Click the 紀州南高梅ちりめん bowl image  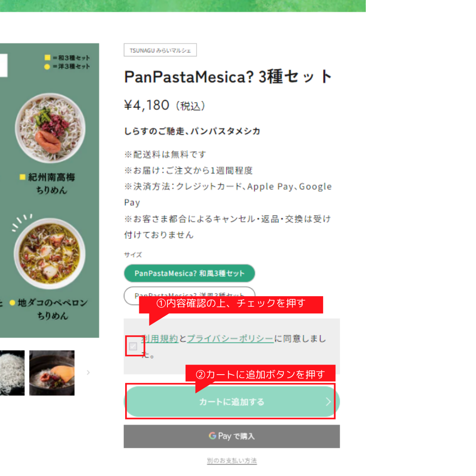pos(50,128)
